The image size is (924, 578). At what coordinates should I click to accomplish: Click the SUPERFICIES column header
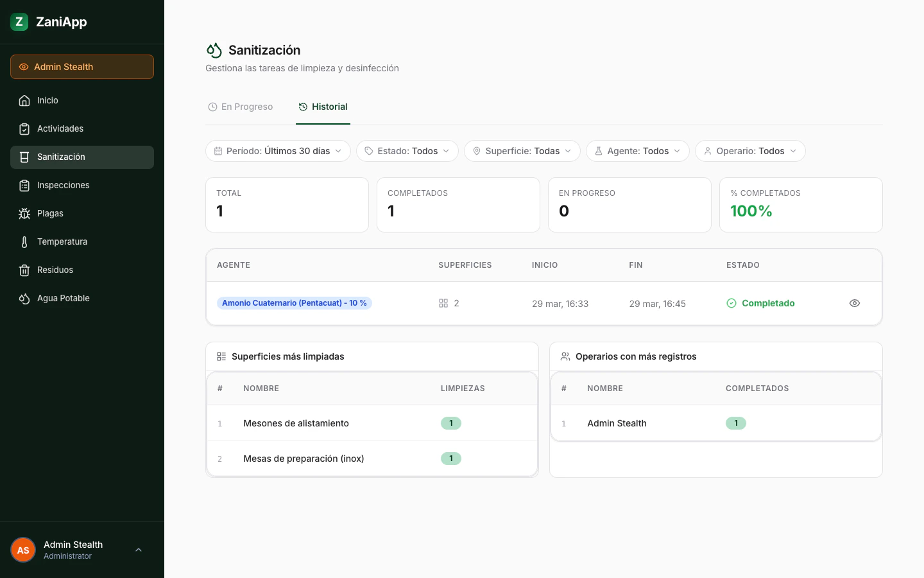(x=465, y=265)
